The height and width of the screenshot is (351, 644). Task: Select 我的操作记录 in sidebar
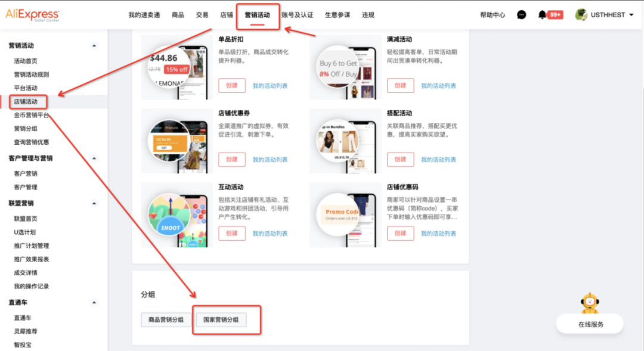(x=31, y=287)
